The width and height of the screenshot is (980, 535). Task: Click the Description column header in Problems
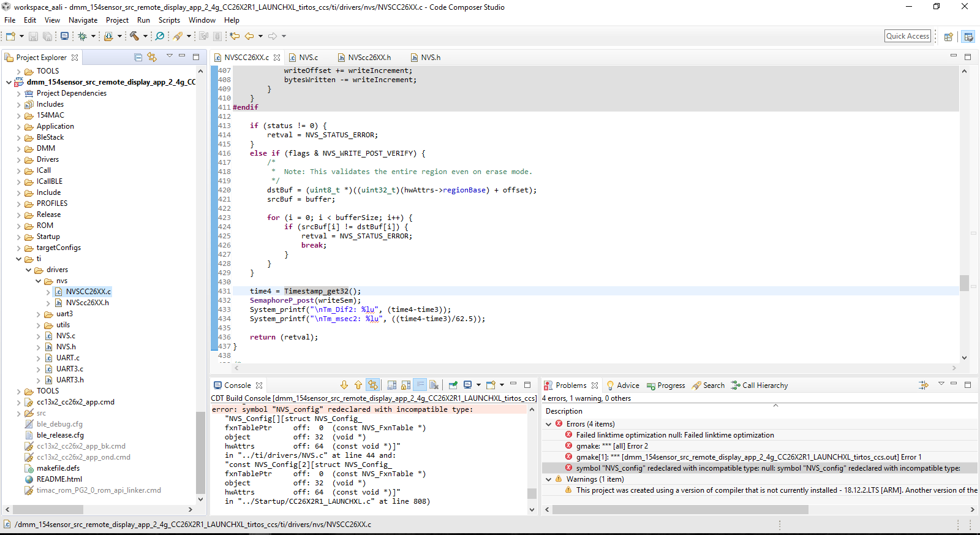pyautogui.click(x=564, y=411)
